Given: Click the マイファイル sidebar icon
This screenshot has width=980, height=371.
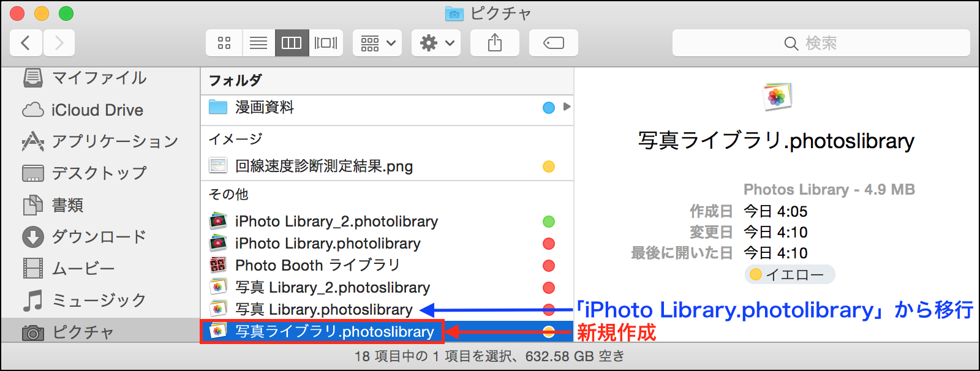Looking at the screenshot, I should (x=33, y=78).
